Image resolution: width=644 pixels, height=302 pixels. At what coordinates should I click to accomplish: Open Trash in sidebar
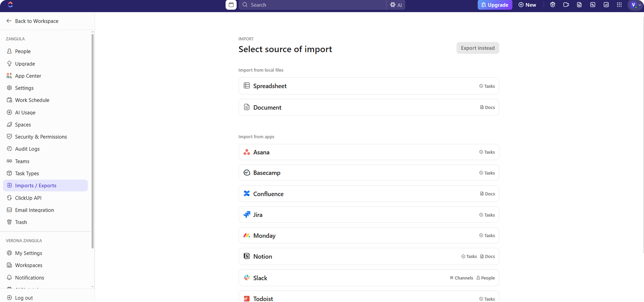[x=45, y=222]
